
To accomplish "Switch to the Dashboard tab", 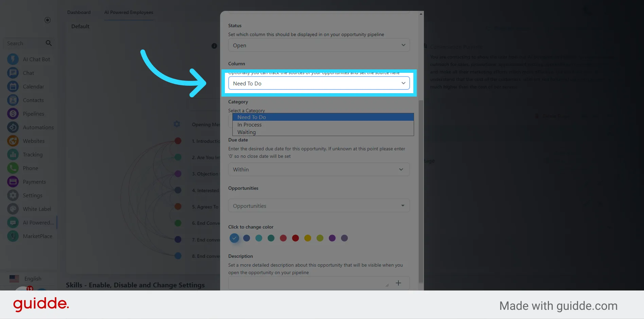I will [x=79, y=12].
